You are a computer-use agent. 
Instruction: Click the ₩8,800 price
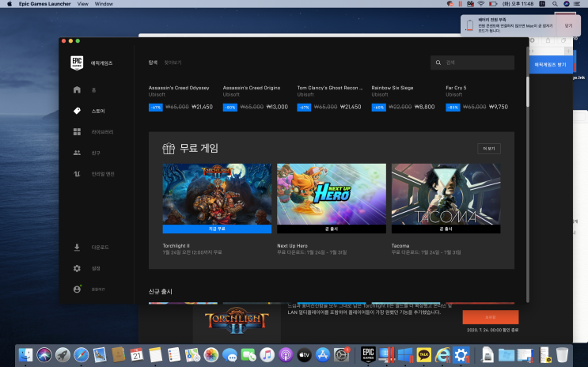coord(424,107)
